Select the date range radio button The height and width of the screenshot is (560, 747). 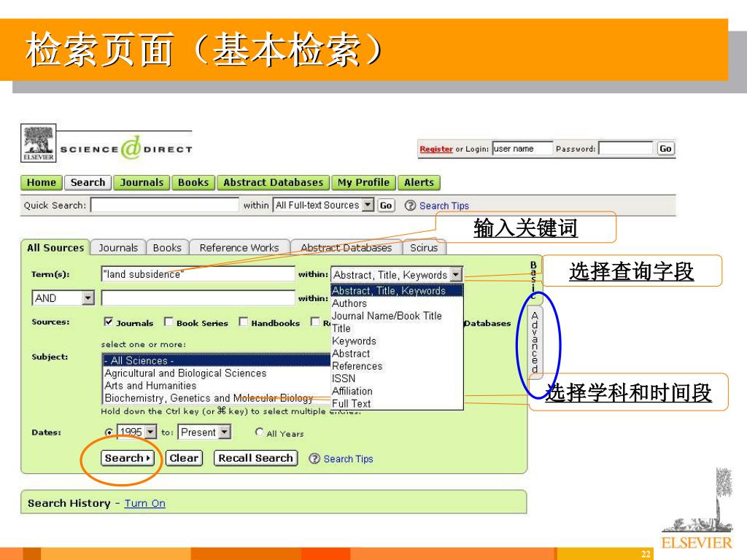pos(109,432)
